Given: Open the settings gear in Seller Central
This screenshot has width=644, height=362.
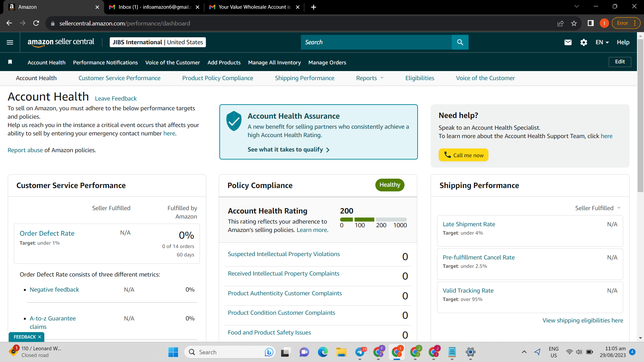Looking at the screenshot, I should [x=584, y=42].
